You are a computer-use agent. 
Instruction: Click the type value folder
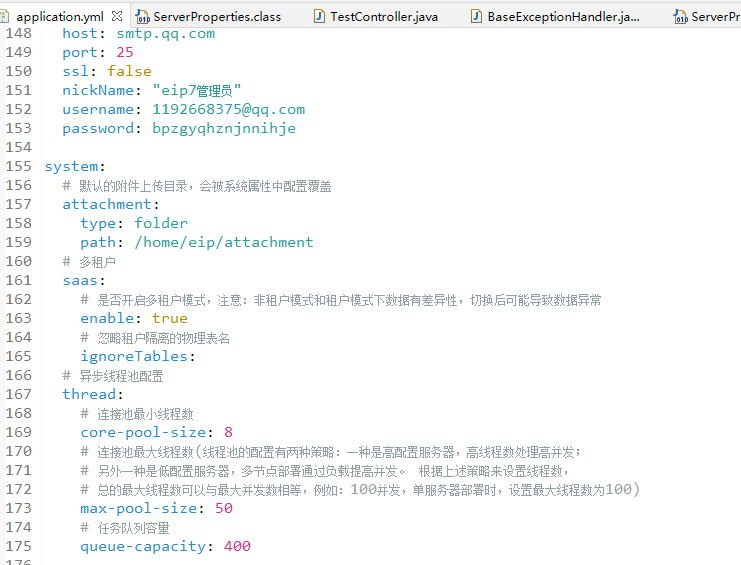pos(161,223)
